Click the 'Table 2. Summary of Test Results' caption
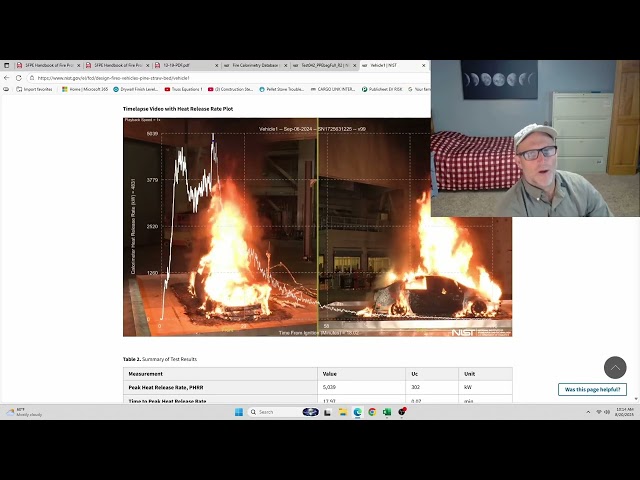Screen dimensions: 640x480 coord(160,359)
